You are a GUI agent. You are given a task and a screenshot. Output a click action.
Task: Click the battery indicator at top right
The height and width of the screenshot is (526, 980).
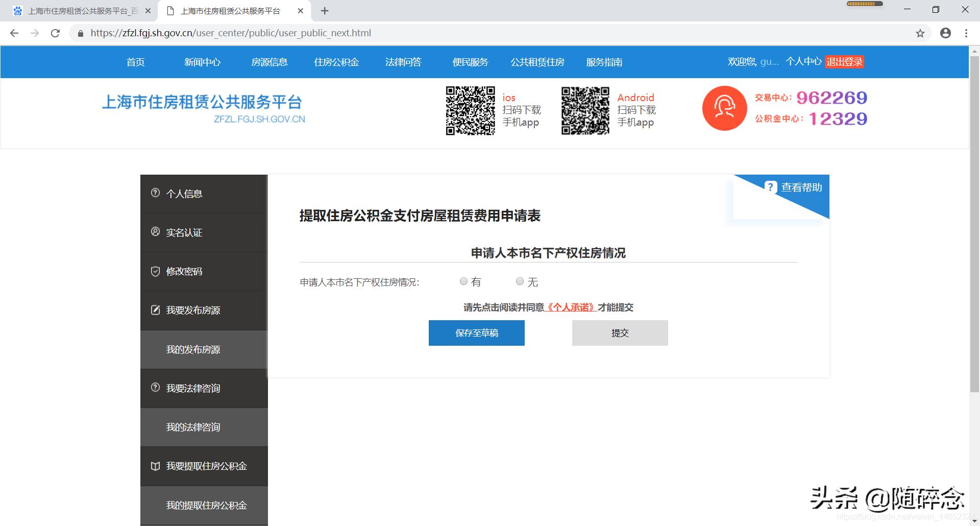tap(865, 4)
